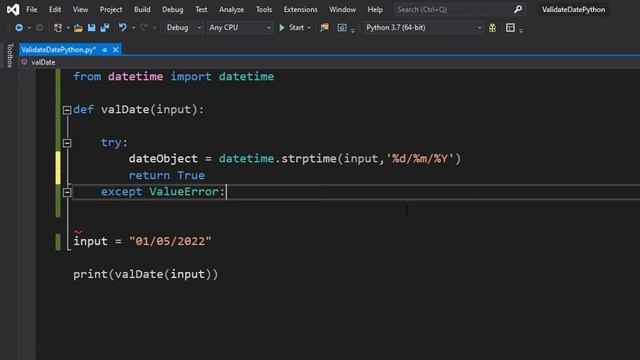
Task: Open the Window menu
Action: tap(342, 9)
